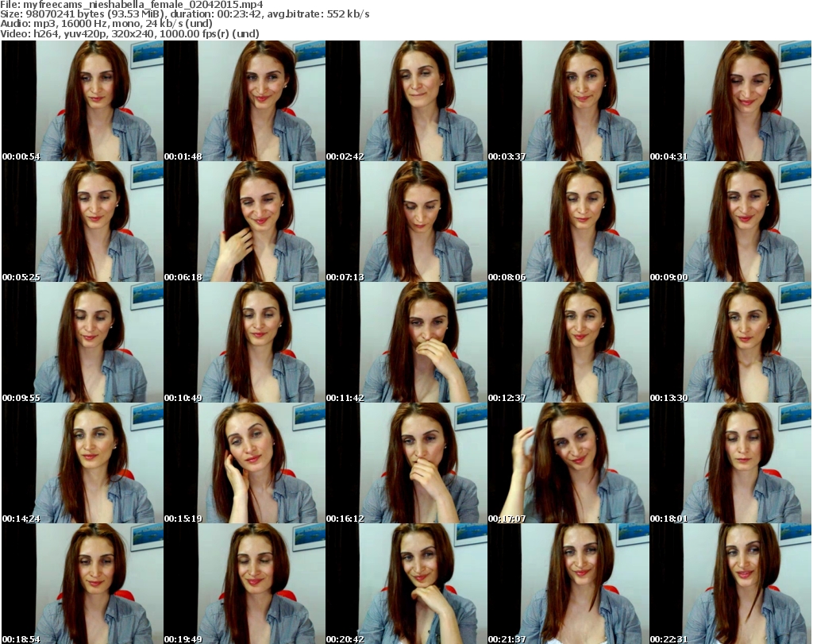Select the thumbnail at 00:06:18

[x=245, y=222]
